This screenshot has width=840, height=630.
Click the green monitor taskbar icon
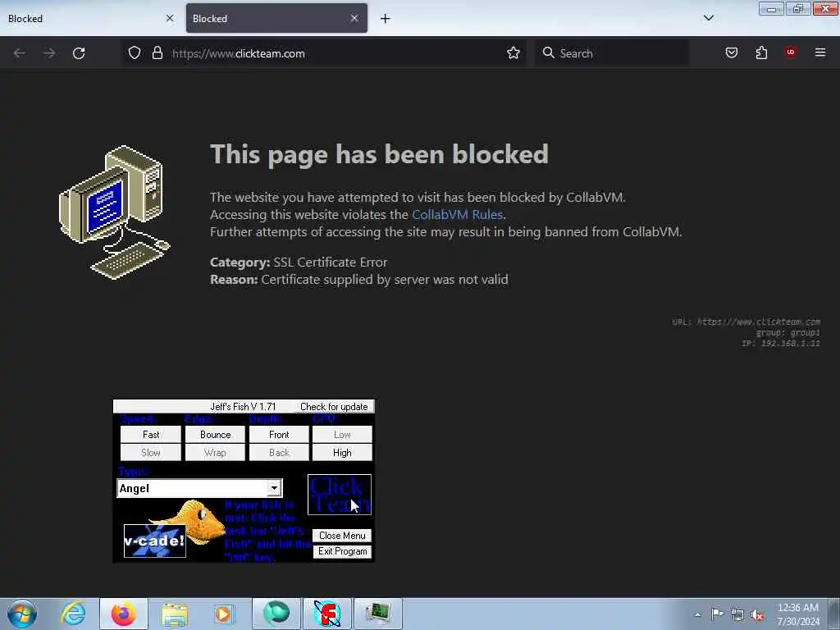pyautogui.click(x=378, y=614)
